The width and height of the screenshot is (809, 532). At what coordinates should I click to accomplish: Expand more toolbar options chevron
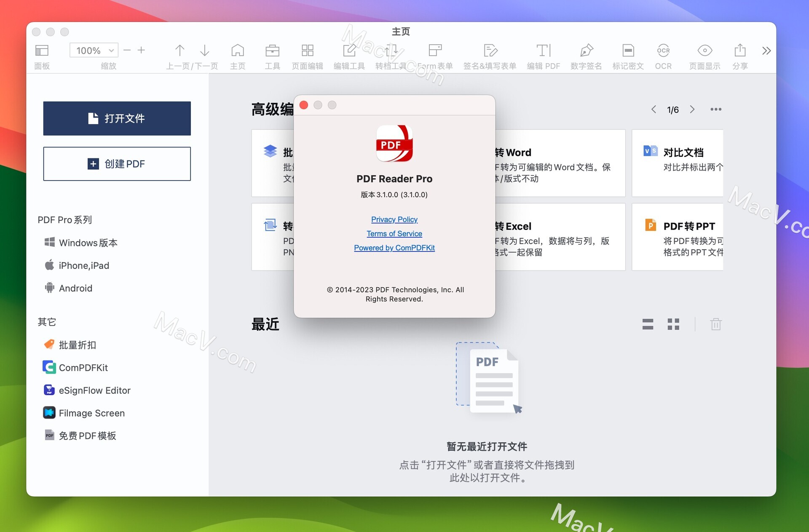pos(766,51)
